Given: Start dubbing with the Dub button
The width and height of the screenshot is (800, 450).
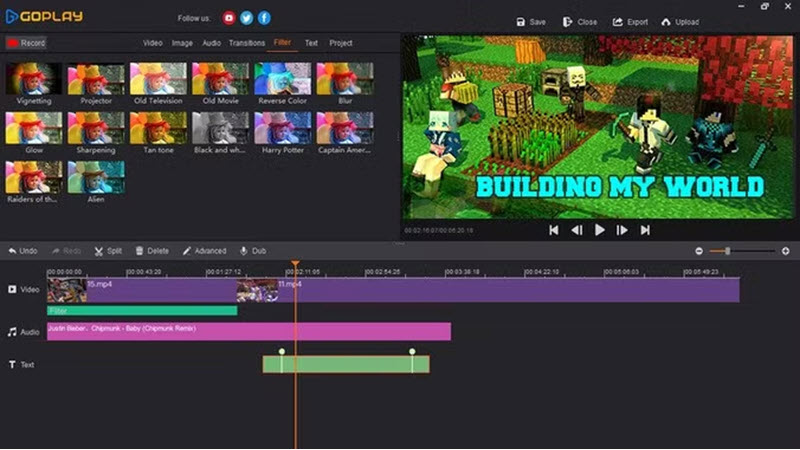Looking at the screenshot, I should coord(253,251).
